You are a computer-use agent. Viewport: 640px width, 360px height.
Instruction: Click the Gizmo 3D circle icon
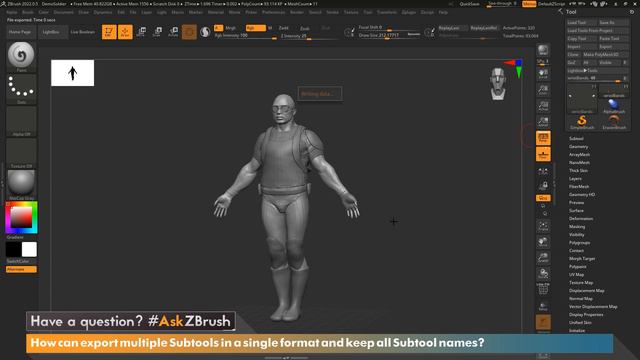tap(189, 32)
